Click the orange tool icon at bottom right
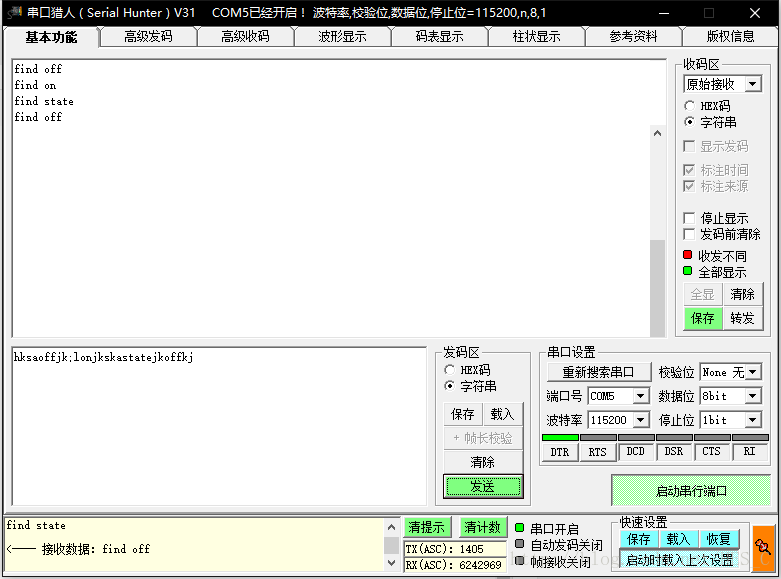Screen dimensions: 781x579 (764, 547)
